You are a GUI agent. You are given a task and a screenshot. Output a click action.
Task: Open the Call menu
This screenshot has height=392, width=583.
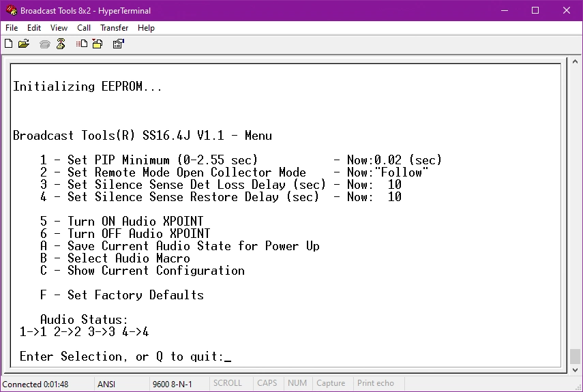click(84, 28)
